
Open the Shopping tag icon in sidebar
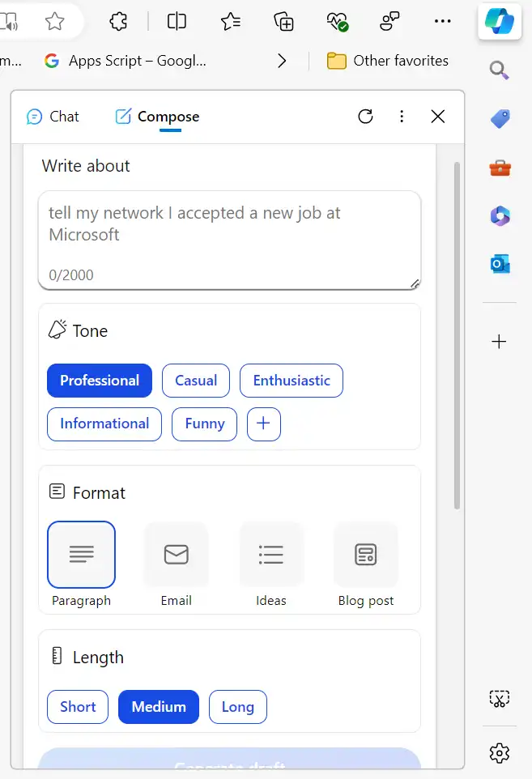tap(500, 119)
